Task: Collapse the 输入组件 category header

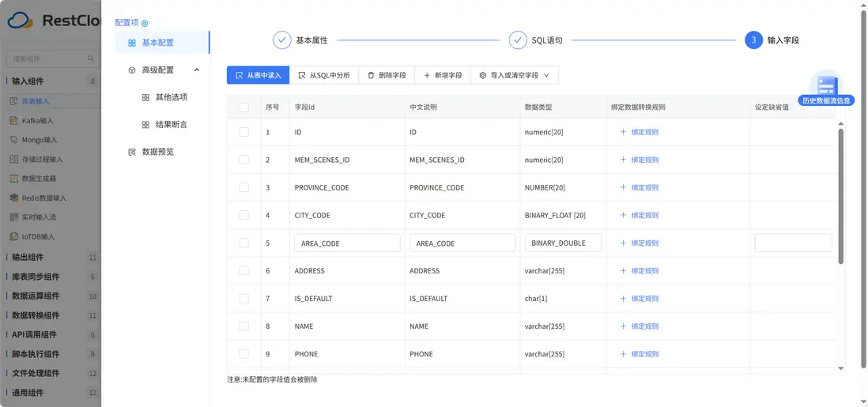Action: click(51, 81)
